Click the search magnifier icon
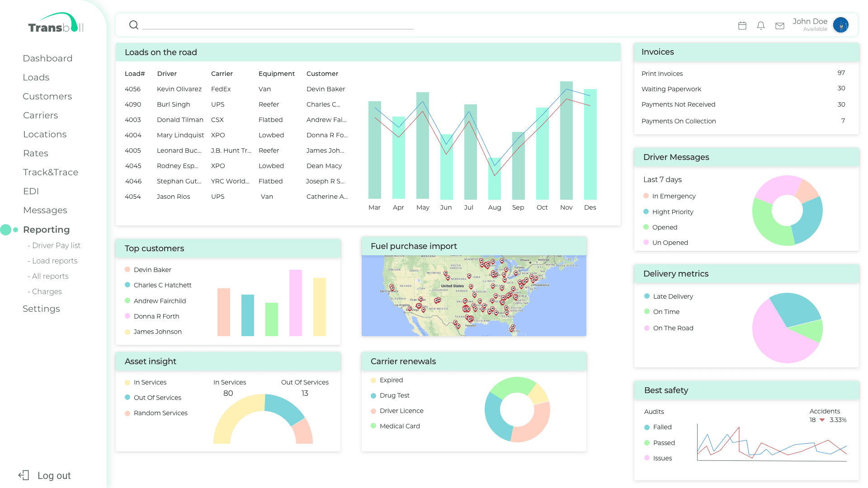The height and width of the screenshot is (488, 868). tap(133, 25)
